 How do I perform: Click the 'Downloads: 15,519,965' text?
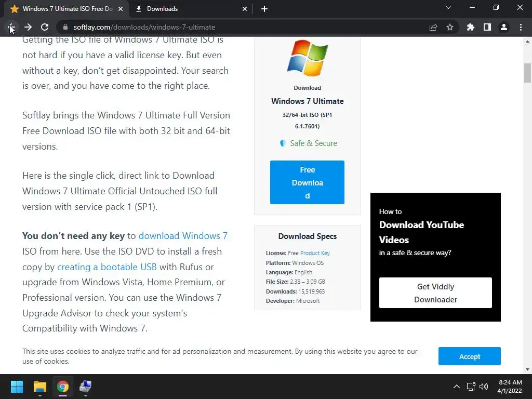tap(295, 291)
